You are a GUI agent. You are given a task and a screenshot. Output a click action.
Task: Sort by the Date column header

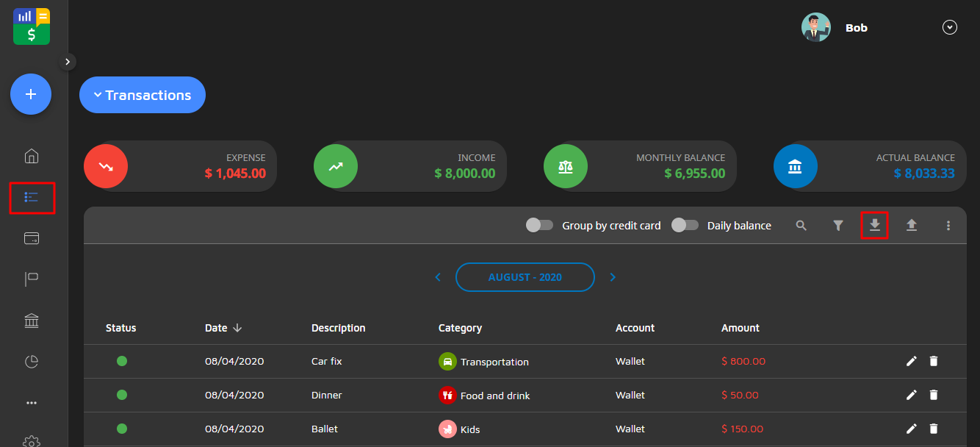(x=223, y=328)
